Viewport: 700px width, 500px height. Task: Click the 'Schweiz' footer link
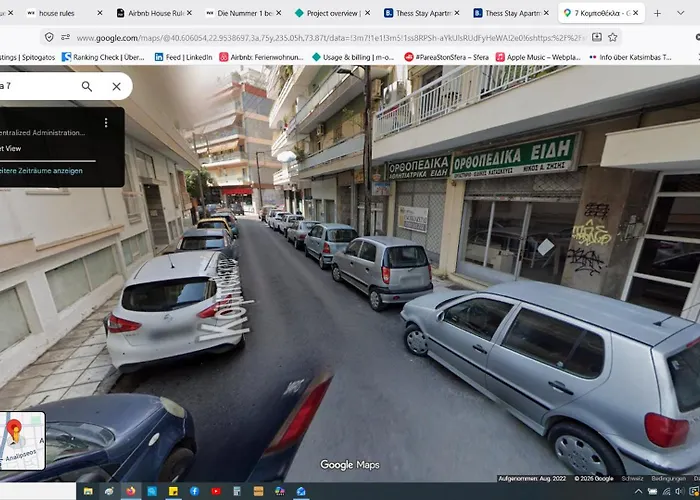point(632,479)
